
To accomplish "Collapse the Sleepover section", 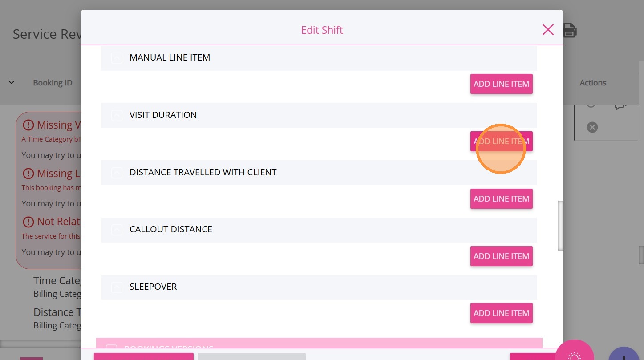I will [x=117, y=287].
